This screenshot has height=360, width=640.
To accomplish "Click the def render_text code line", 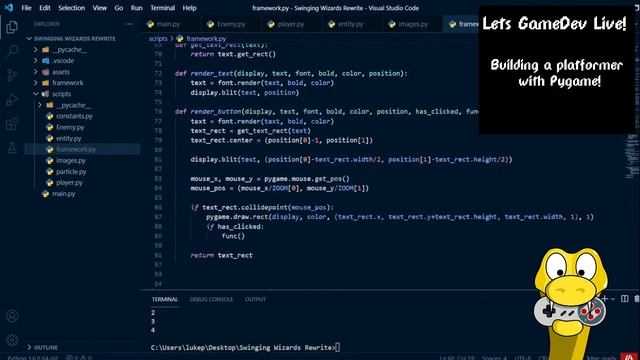I will [x=291, y=73].
